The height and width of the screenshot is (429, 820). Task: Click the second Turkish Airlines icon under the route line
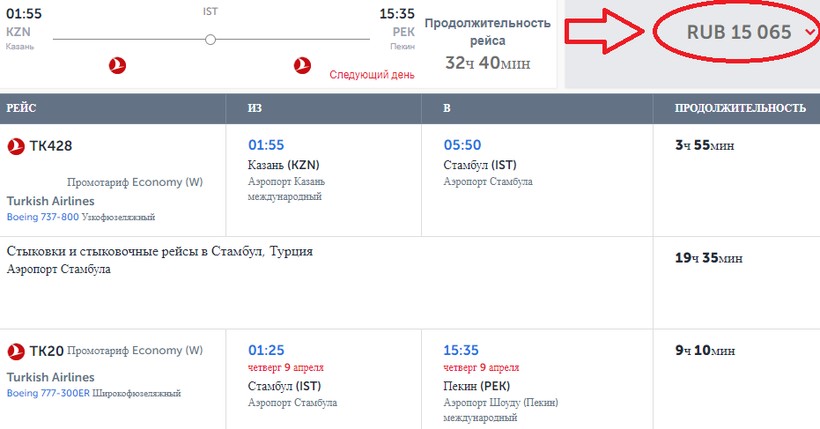tap(303, 66)
